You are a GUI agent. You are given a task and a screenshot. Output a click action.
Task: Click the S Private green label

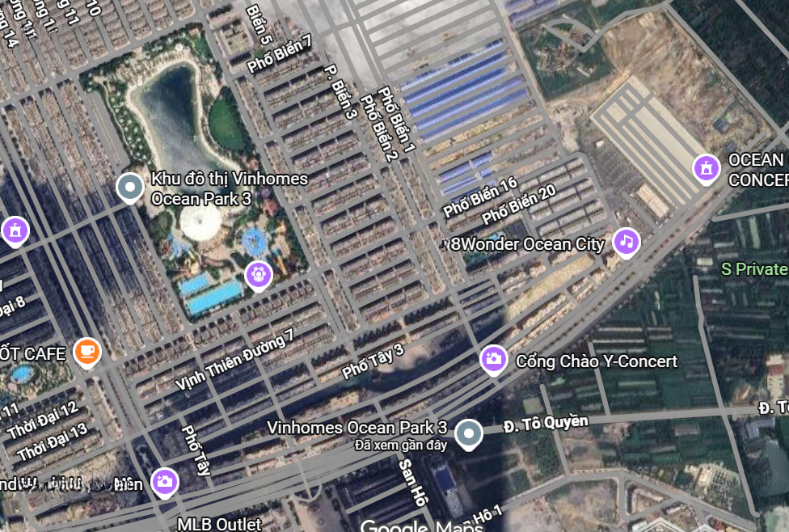754,268
